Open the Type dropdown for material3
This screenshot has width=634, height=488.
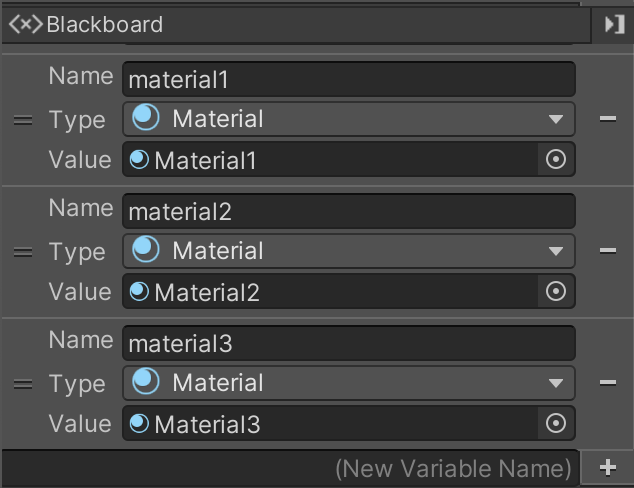(349, 383)
